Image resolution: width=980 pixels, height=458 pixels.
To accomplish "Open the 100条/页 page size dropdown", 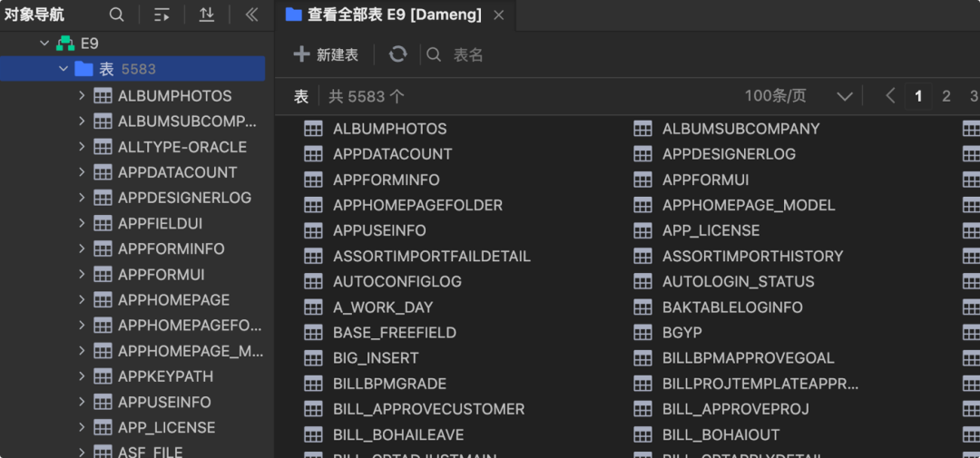I will pos(799,96).
